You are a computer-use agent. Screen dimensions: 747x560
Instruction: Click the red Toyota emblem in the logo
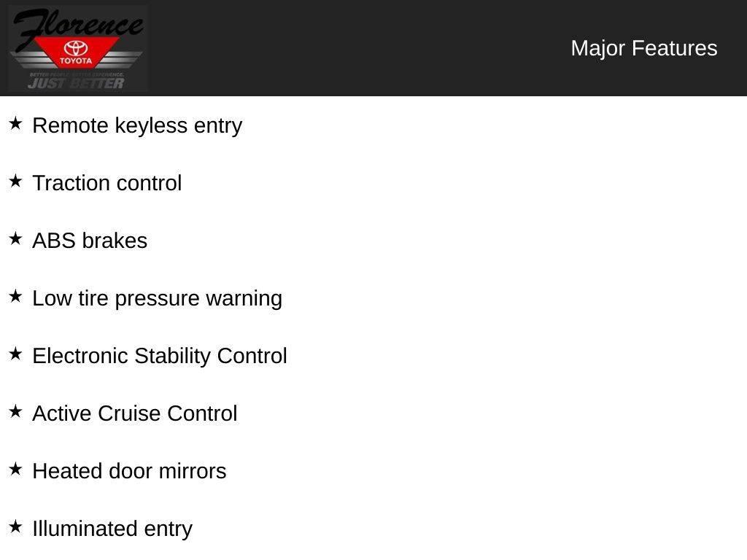76,52
